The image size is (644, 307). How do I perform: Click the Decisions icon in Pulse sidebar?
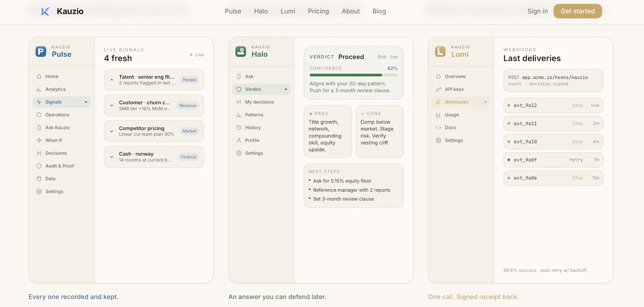coord(39,153)
